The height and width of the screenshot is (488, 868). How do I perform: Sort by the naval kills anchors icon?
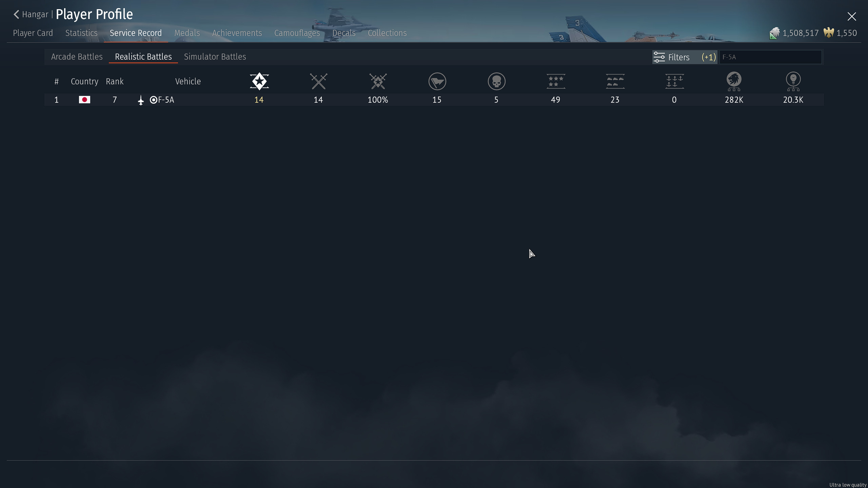coord(674,81)
